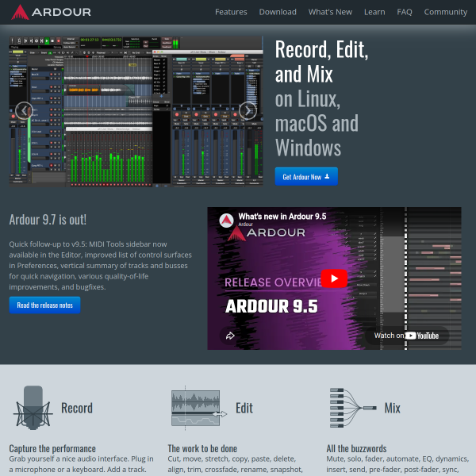Viewport: 476px width, 476px height.
Task: Click the Mix section heading
Action: (x=392, y=408)
